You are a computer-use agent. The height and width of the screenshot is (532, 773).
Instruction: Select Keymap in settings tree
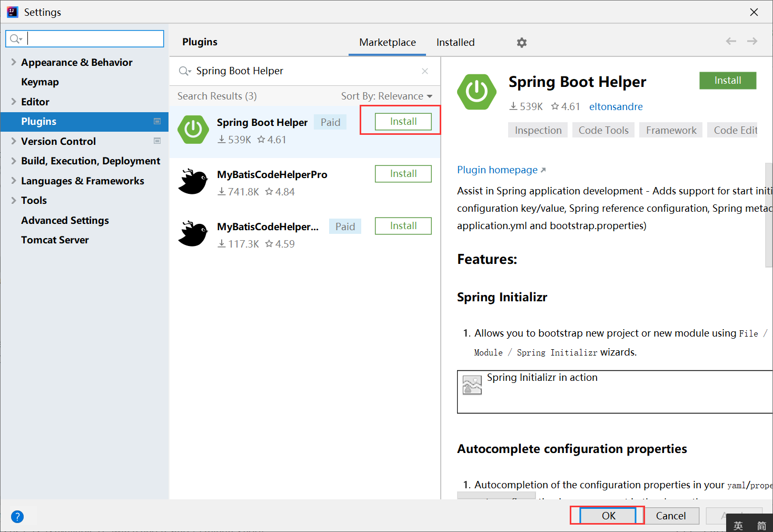click(x=40, y=82)
